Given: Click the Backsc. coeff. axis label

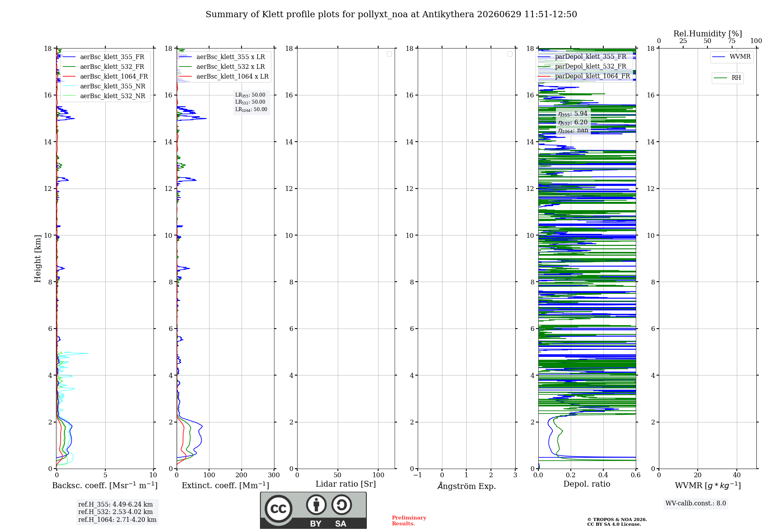Looking at the screenshot, I should point(105,485).
